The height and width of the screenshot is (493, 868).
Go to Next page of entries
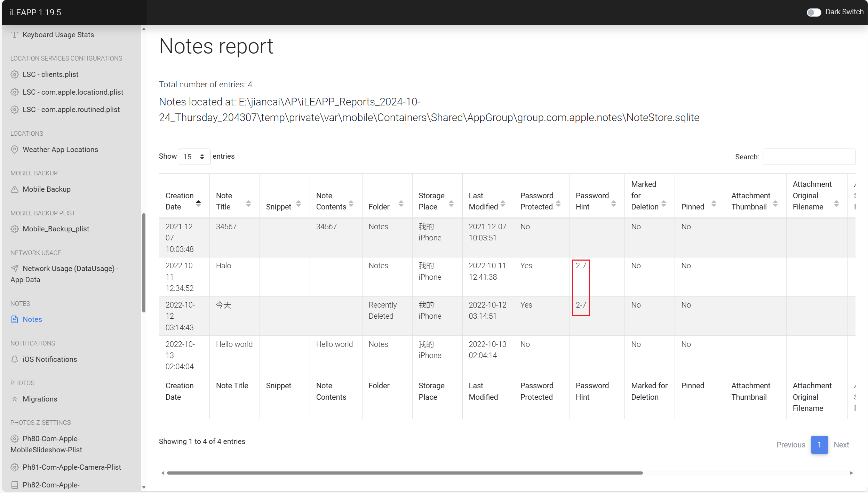tap(841, 445)
